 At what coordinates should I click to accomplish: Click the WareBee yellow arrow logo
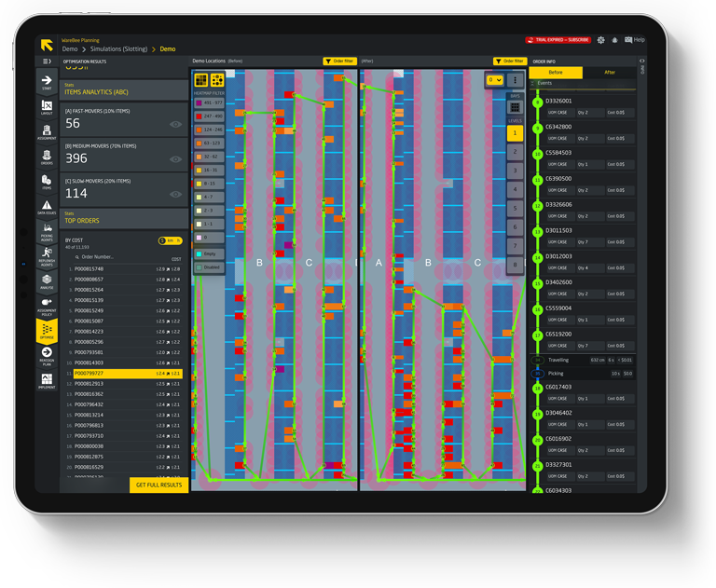pos(47,46)
